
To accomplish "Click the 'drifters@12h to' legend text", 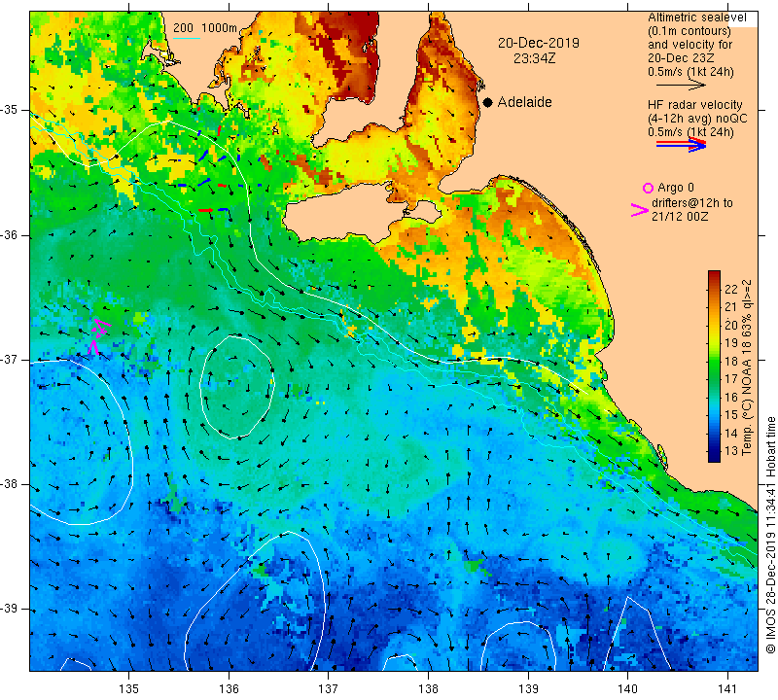I will click(x=692, y=203).
